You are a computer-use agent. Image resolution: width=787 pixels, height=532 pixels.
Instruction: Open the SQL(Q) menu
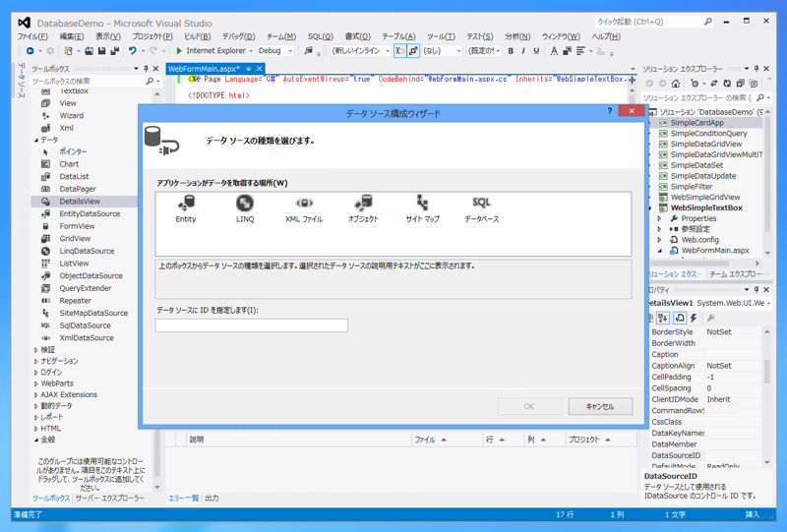tap(321, 36)
